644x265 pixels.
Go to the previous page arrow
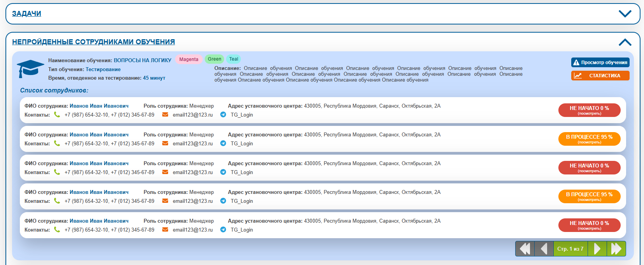pyautogui.click(x=544, y=249)
